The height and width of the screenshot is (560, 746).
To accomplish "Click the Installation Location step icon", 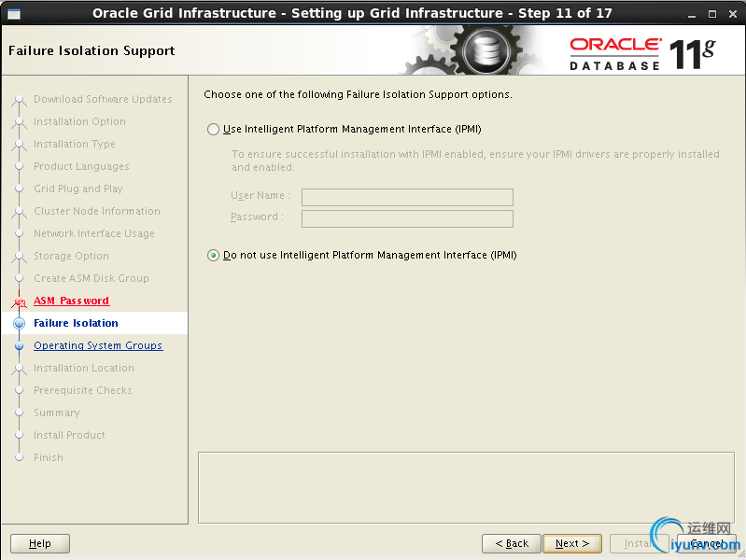I will [x=19, y=369].
